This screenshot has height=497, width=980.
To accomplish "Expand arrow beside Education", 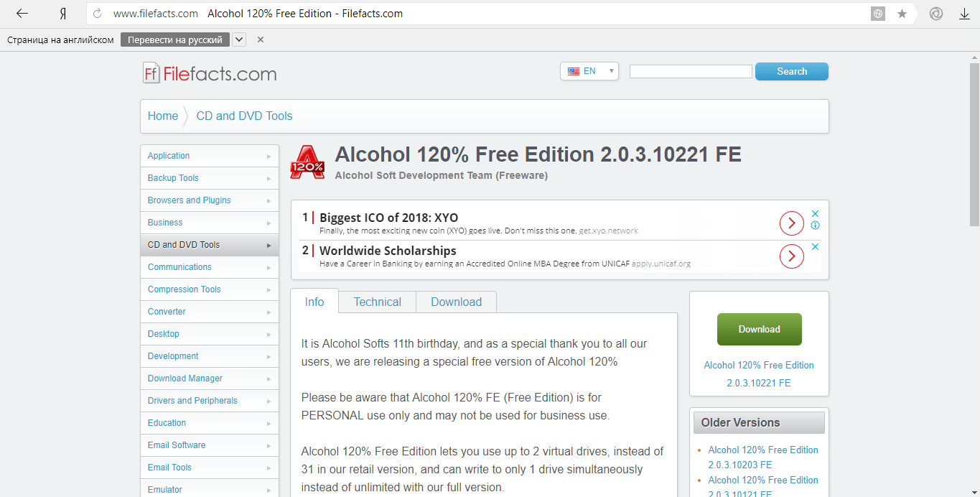I will pyautogui.click(x=269, y=424).
